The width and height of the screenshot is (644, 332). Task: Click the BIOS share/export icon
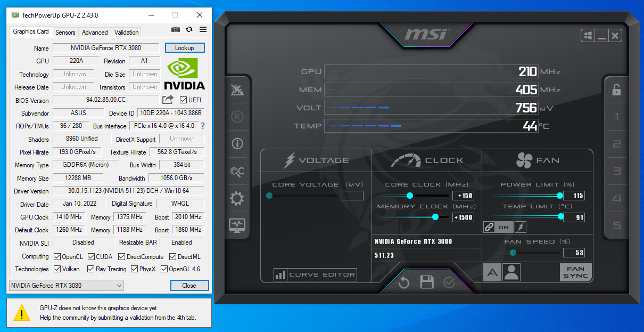coord(168,100)
